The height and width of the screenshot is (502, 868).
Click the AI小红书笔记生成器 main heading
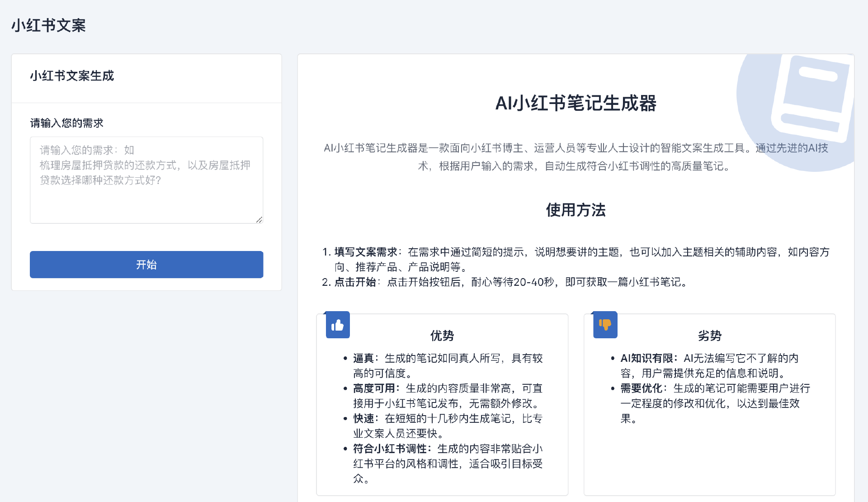pyautogui.click(x=576, y=103)
